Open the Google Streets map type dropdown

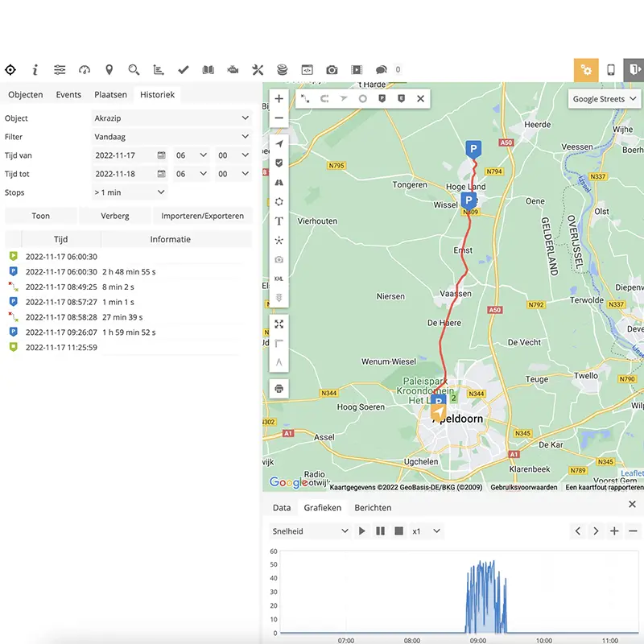coord(605,99)
